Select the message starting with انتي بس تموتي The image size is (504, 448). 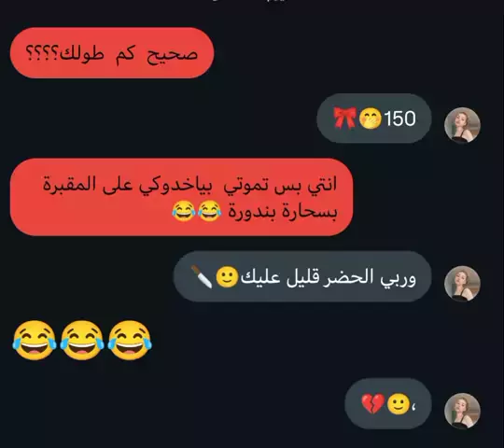(182, 197)
